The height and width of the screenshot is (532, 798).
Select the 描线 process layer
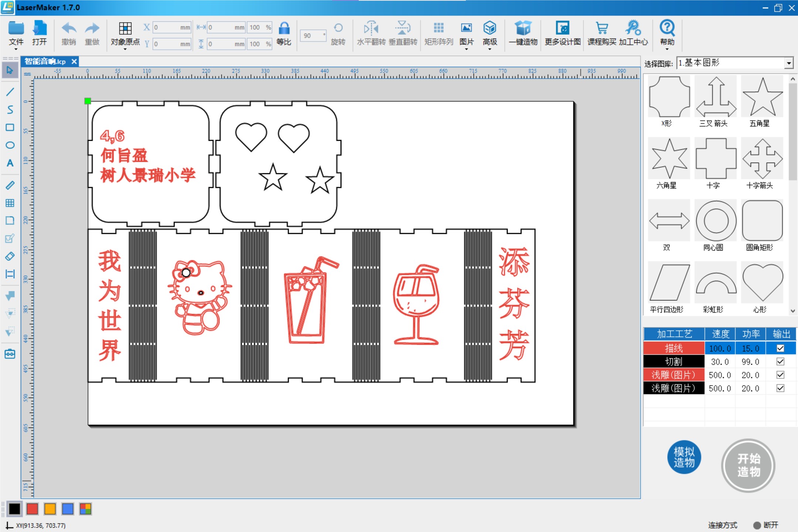point(674,348)
